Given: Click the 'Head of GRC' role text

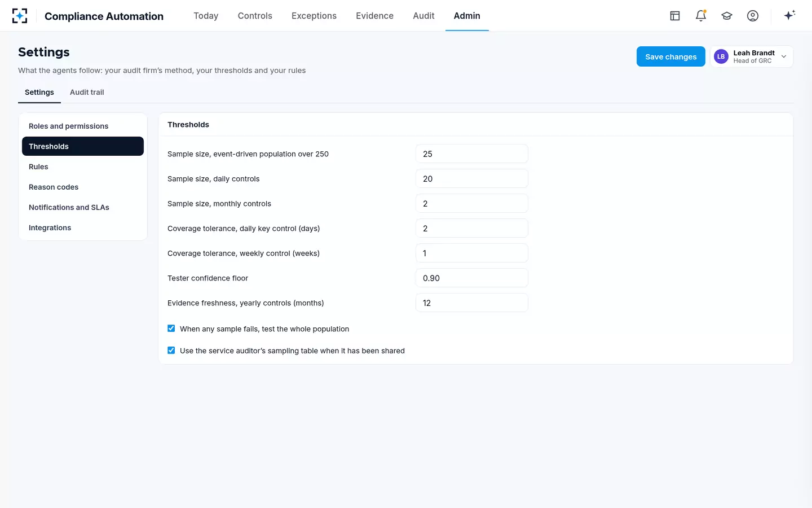Looking at the screenshot, I should 752,61.
